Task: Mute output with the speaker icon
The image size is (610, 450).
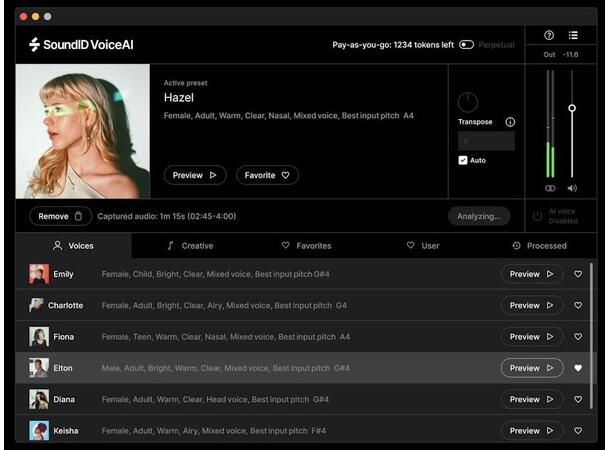Action: (572, 188)
